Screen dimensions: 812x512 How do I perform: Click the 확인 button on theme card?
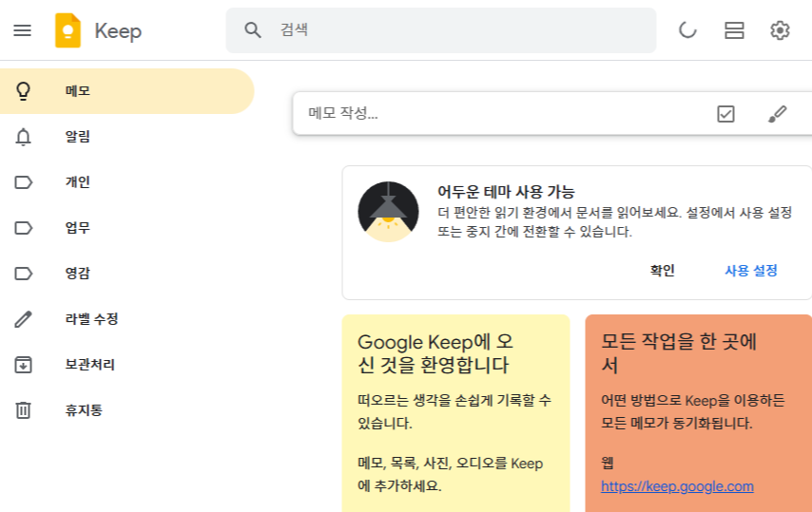tap(663, 271)
